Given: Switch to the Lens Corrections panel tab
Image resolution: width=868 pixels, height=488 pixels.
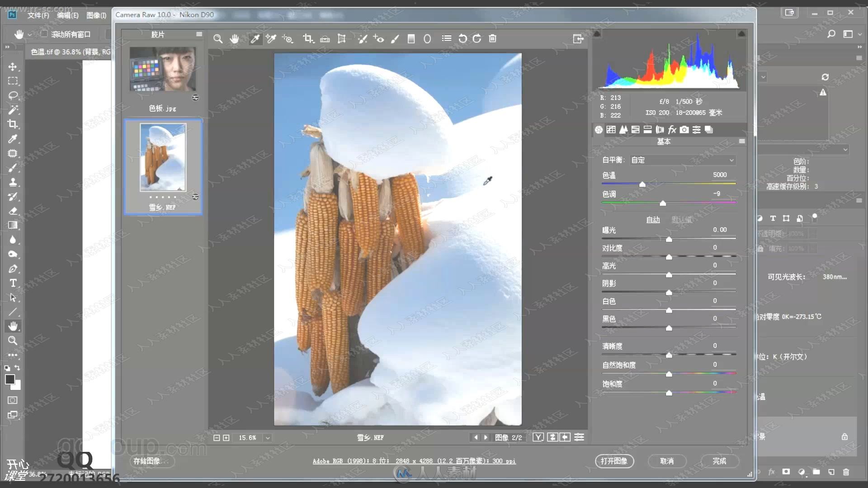Looking at the screenshot, I should pos(660,130).
